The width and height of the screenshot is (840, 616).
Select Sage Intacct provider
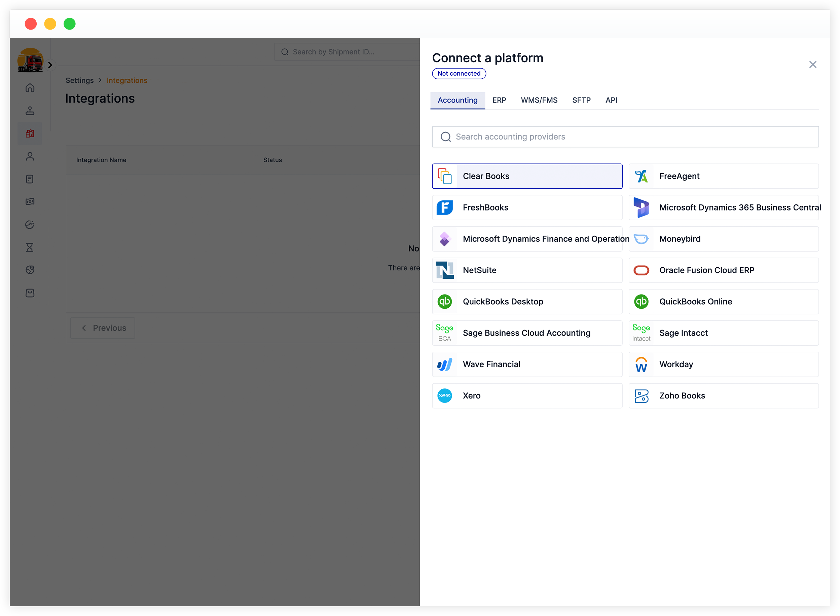(x=724, y=333)
